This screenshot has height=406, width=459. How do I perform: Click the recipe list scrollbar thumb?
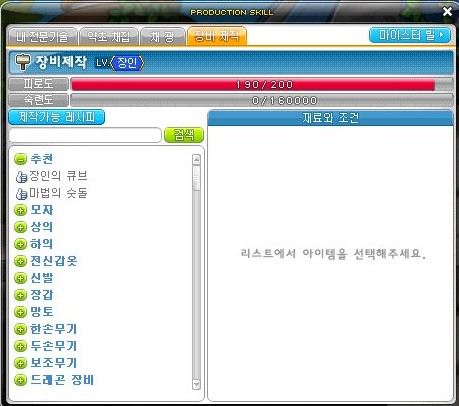[x=196, y=178]
